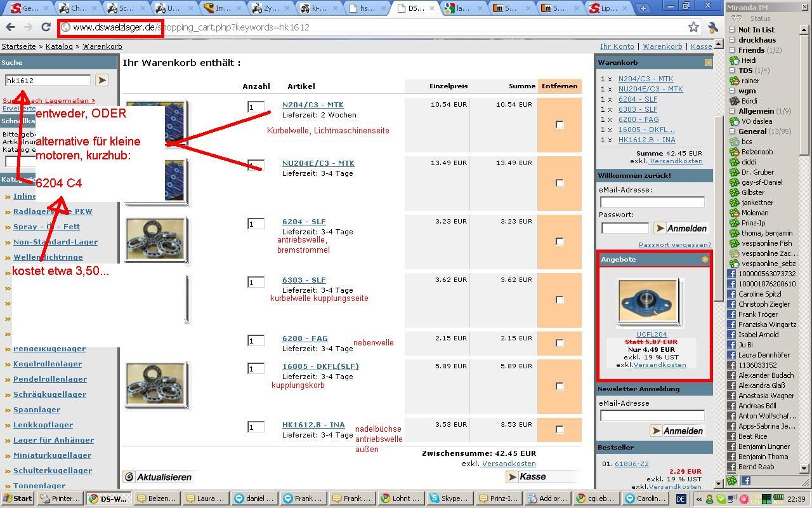Collapse the Friends group in Miranda
The image size is (812, 508).
click(x=731, y=50)
